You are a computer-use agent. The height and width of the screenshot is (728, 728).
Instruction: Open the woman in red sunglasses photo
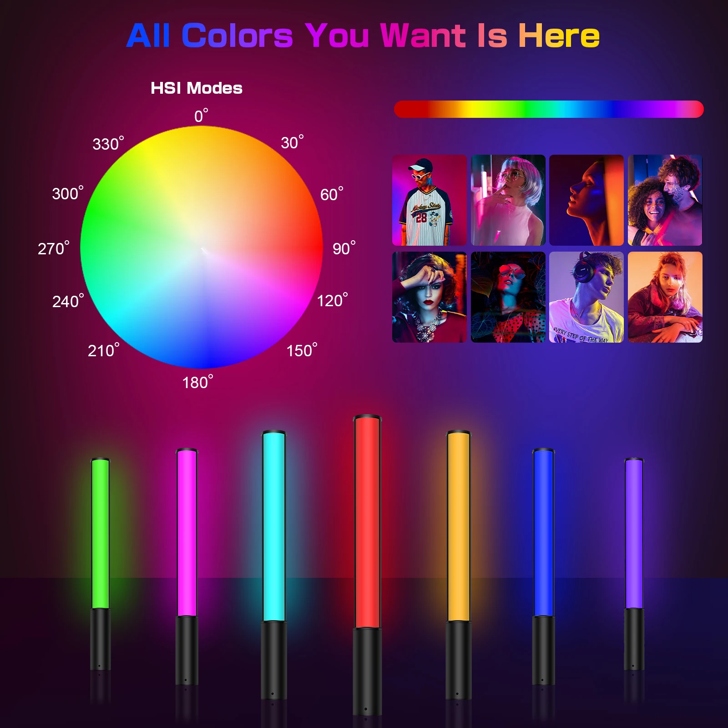click(x=508, y=297)
